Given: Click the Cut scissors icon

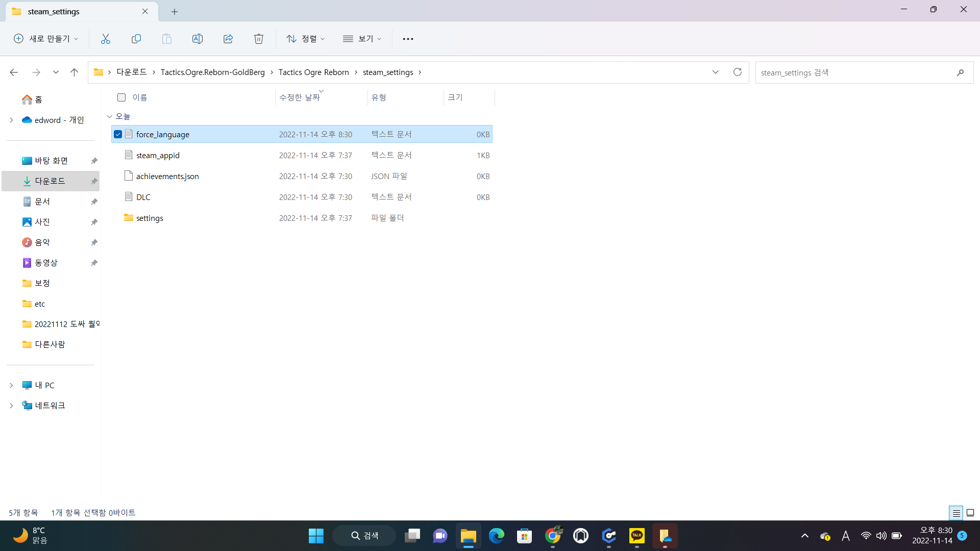Looking at the screenshot, I should (106, 39).
